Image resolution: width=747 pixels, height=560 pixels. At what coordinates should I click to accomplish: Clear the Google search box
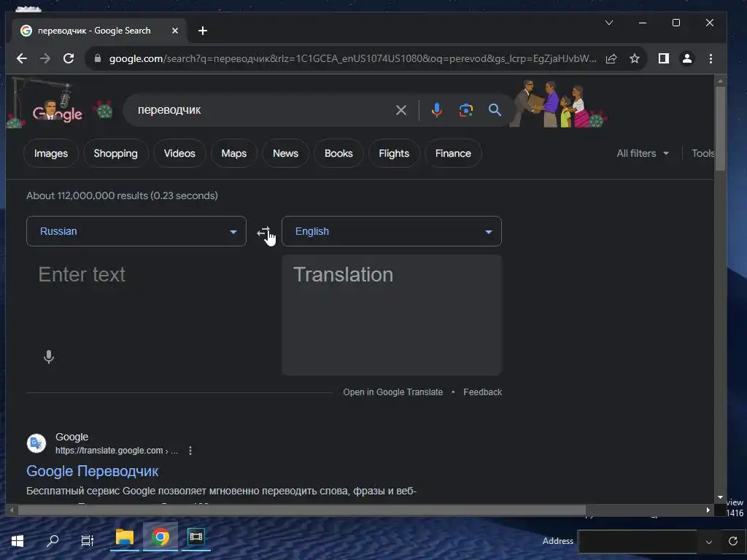click(401, 111)
